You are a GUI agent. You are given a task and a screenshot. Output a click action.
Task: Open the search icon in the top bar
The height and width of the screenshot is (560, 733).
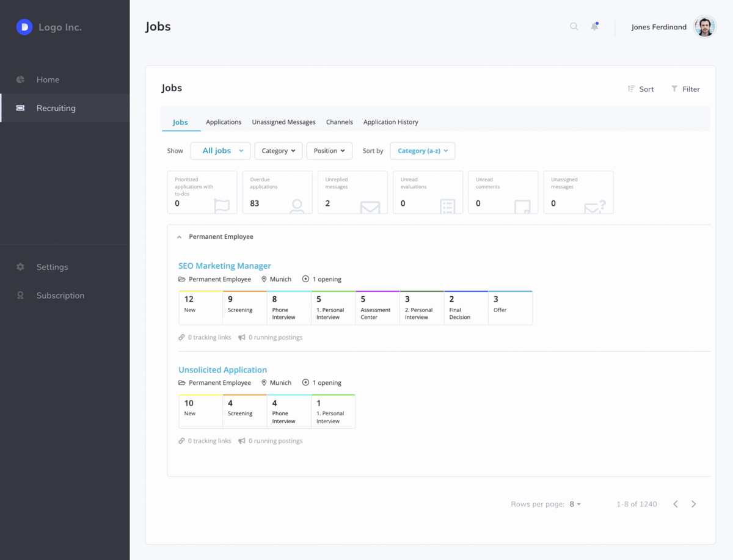[574, 27]
